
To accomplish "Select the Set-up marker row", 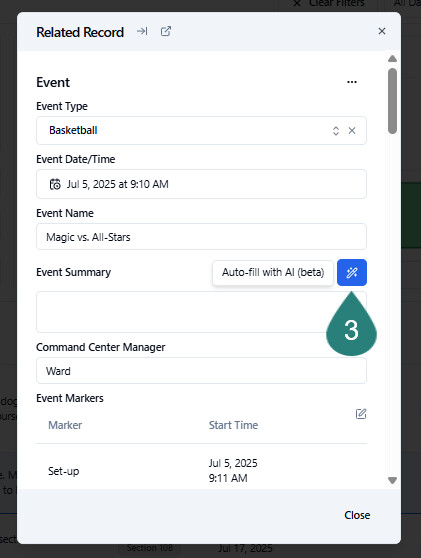I will click(201, 470).
